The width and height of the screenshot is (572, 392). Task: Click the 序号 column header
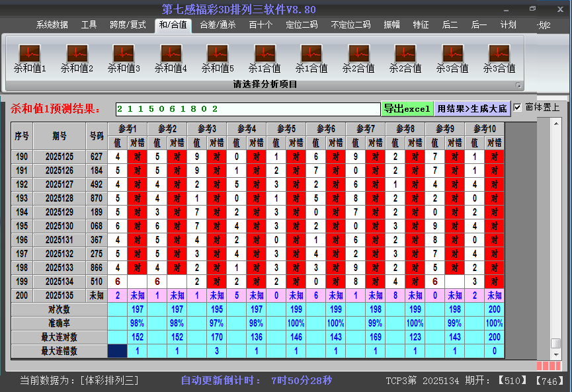point(22,136)
